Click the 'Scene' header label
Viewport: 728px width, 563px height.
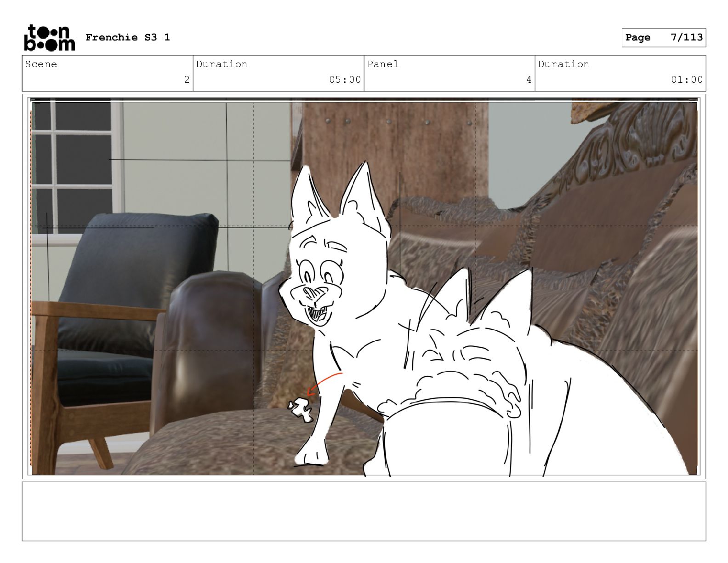point(41,64)
